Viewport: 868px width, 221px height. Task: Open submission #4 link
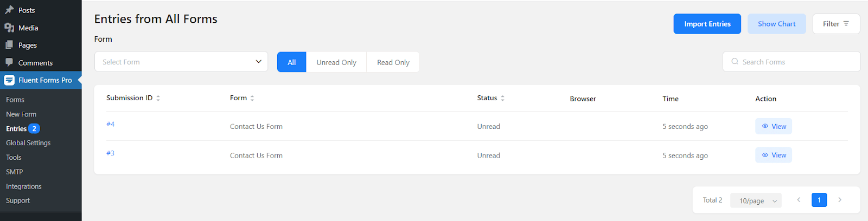pos(111,124)
